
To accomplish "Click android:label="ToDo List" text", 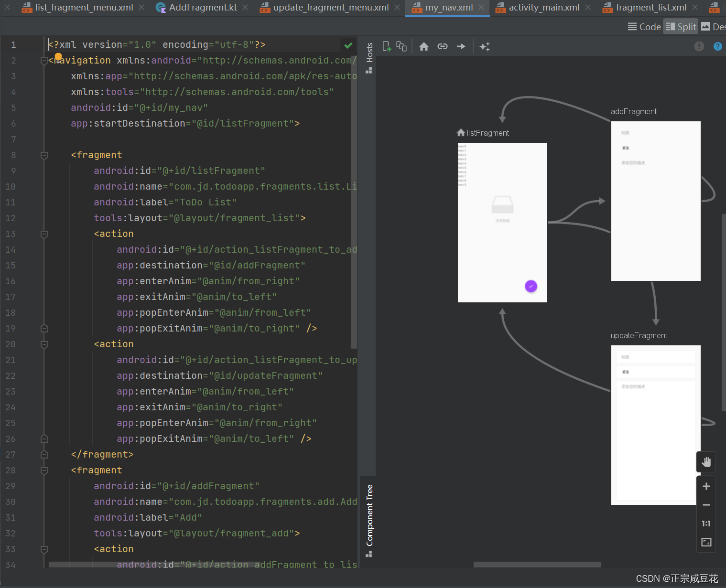I will [x=165, y=203].
